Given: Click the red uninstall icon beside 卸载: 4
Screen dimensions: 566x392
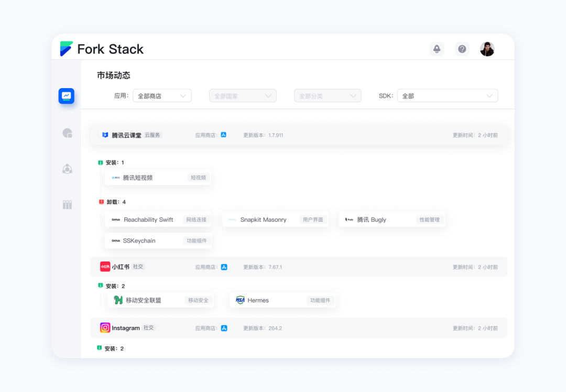Looking at the screenshot, I should coord(102,202).
